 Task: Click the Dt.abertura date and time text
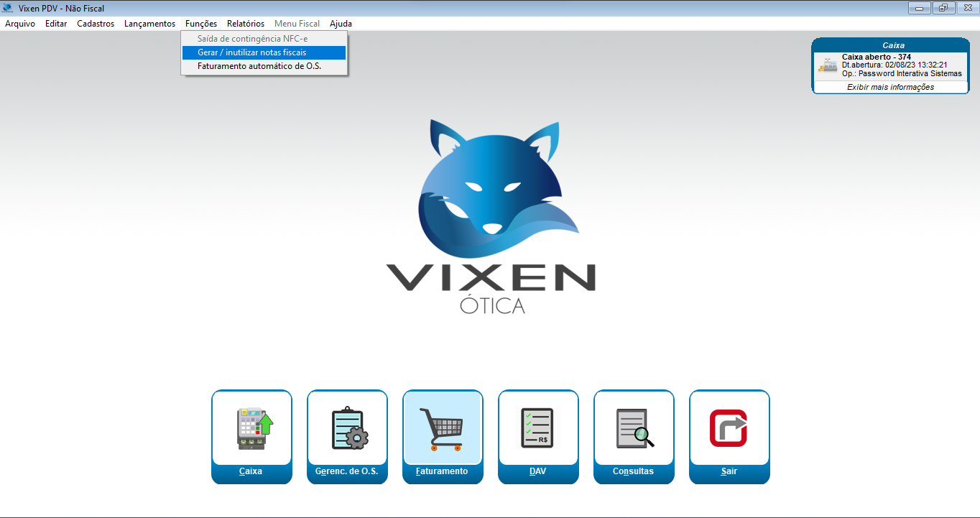pyautogui.click(x=895, y=65)
